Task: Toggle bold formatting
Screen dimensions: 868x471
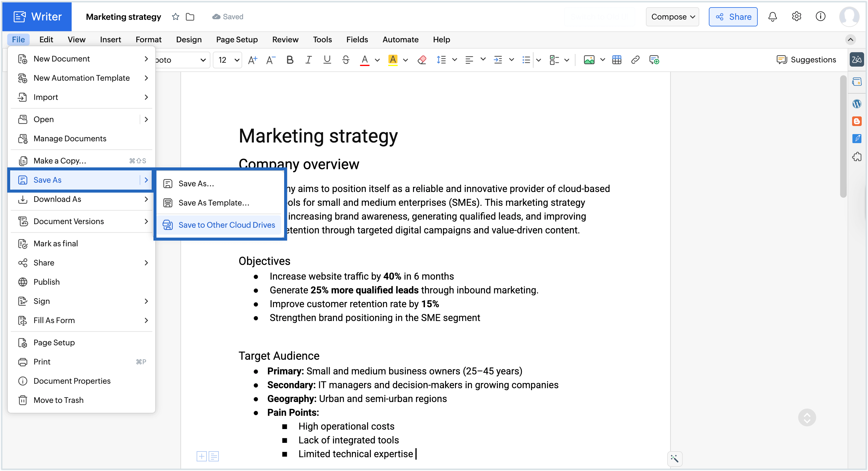Action: 290,60
